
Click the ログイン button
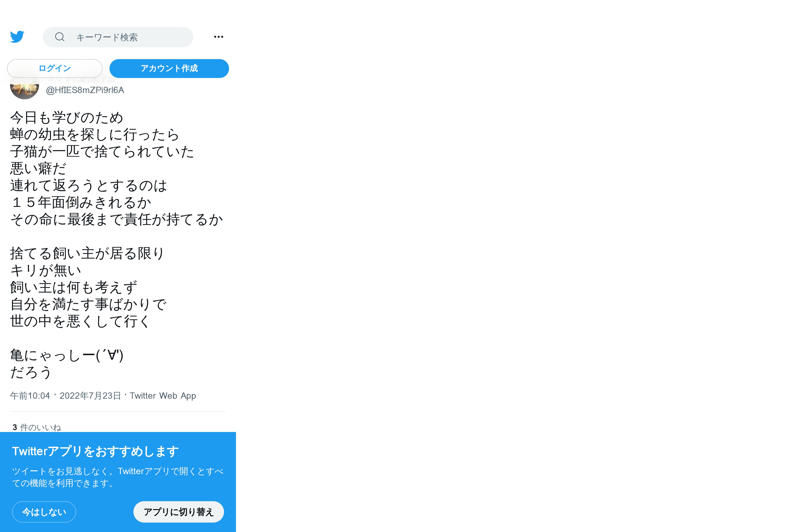[x=55, y=69]
